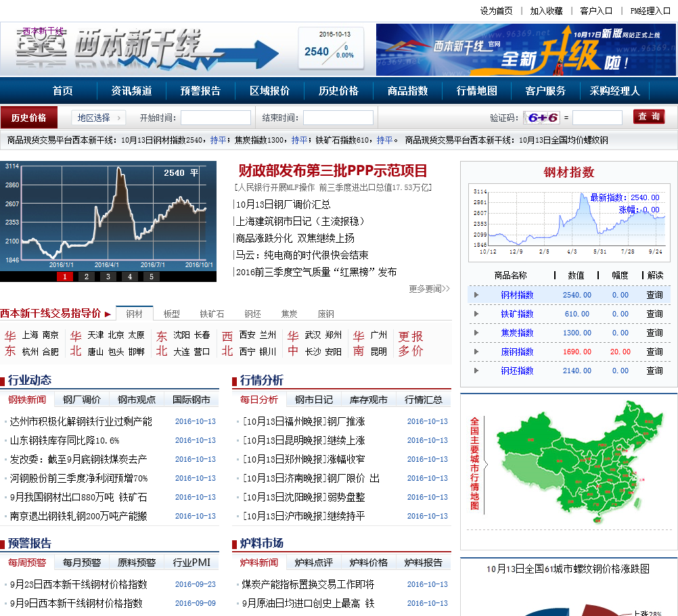Switch to 国际钢市 tab
Image resolution: width=678 pixels, height=616 pixels.
(191, 400)
